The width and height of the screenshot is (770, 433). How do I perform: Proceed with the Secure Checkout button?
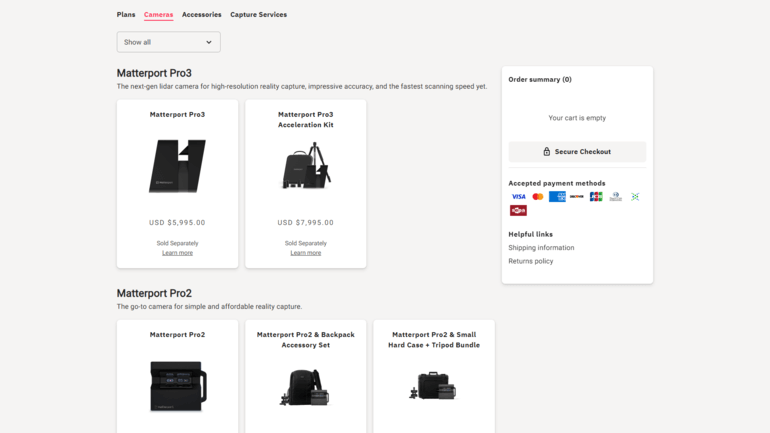coord(577,152)
